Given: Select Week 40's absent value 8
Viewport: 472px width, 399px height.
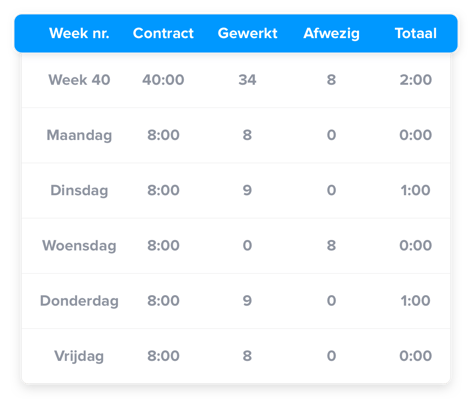Looking at the screenshot, I should (331, 80).
